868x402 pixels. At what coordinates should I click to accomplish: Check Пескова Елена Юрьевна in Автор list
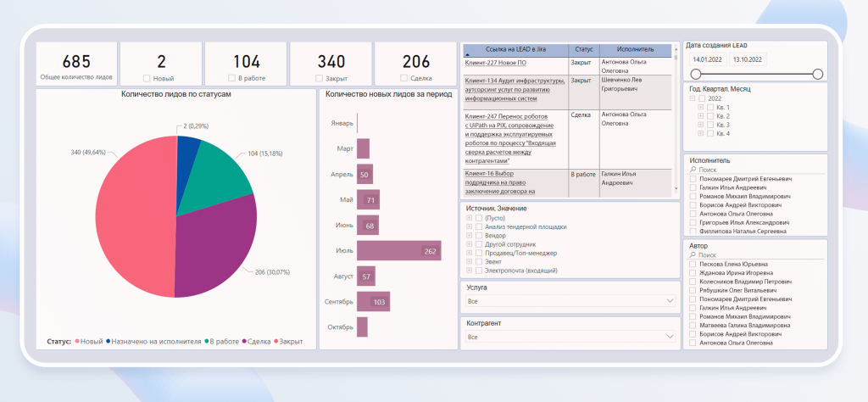693,264
